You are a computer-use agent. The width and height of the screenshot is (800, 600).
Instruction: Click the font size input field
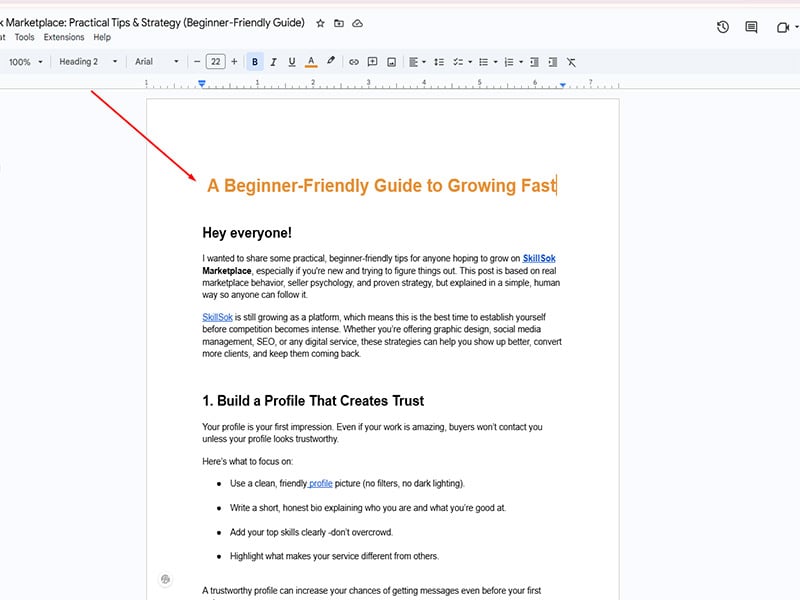tap(215, 62)
